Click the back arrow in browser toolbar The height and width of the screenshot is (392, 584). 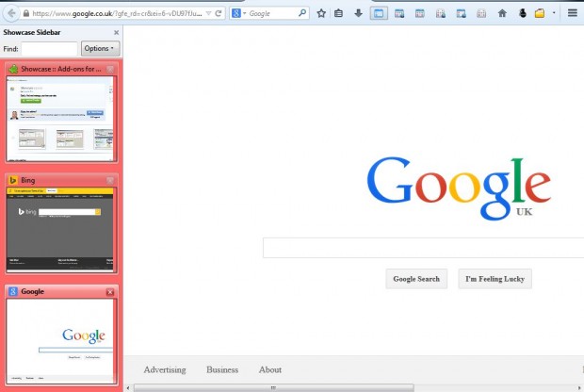click(9, 13)
